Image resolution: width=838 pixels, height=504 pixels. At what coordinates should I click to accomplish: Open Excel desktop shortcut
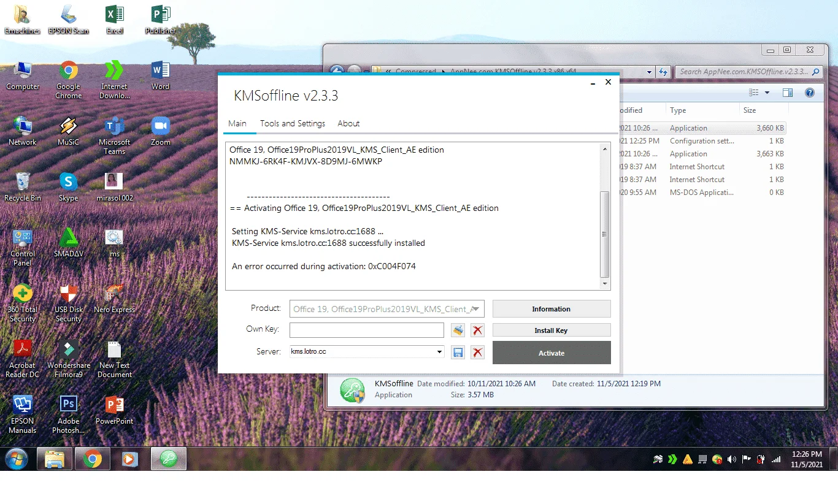(x=115, y=20)
